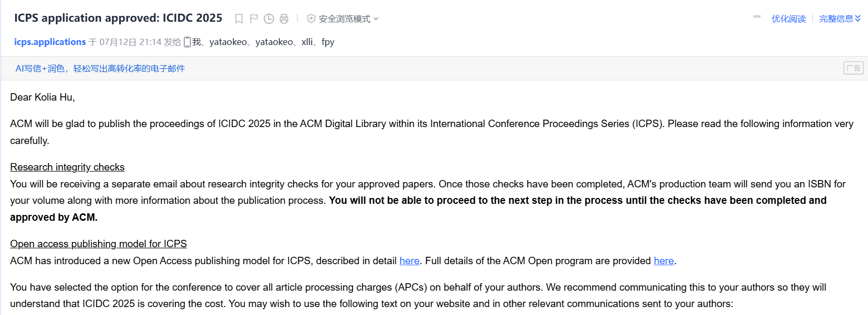Open the 安全浏览模式 dropdown
The width and height of the screenshot is (868, 315).
point(348,19)
